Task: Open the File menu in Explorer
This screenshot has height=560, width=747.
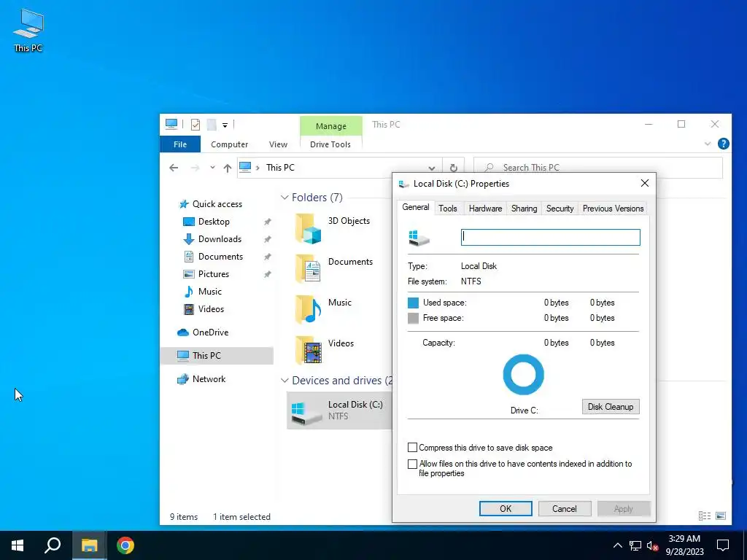Action: [180, 144]
